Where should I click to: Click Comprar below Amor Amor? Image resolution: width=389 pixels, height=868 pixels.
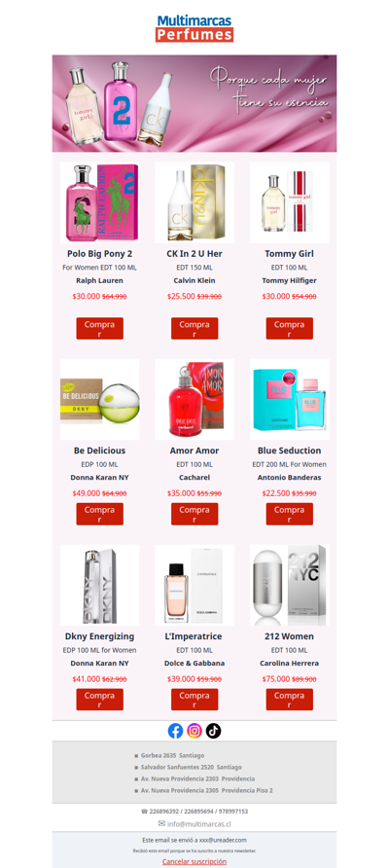click(194, 514)
